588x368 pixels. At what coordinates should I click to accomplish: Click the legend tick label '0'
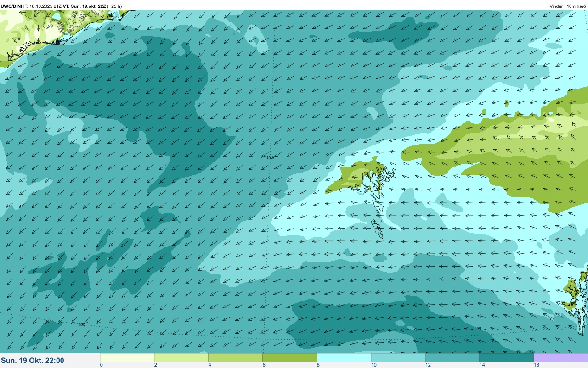[101, 365]
